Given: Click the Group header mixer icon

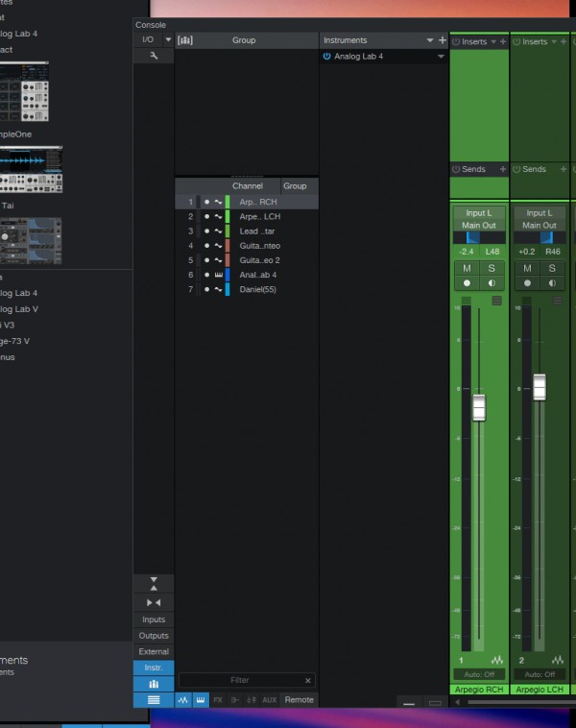Looking at the screenshot, I should pyautogui.click(x=185, y=40).
